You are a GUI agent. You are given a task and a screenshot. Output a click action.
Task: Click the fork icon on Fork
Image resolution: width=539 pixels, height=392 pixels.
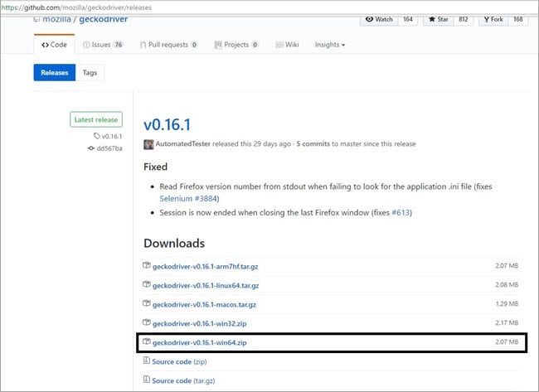coord(487,19)
